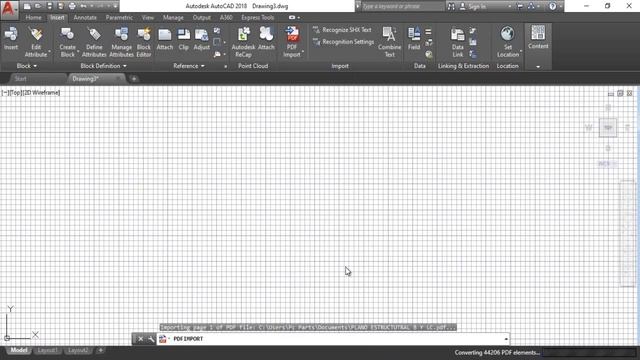Expand the Content panel bottom arrow
The image size is (640, 360).
click(538, 67)
